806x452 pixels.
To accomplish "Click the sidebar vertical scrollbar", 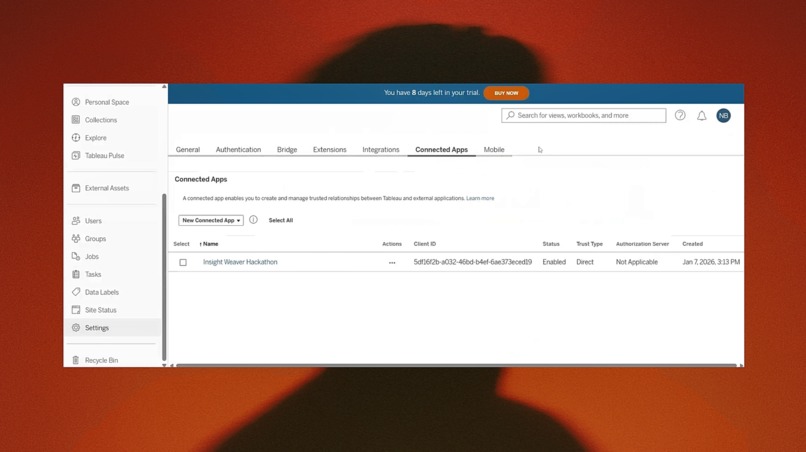I will [x=164, y=277].
